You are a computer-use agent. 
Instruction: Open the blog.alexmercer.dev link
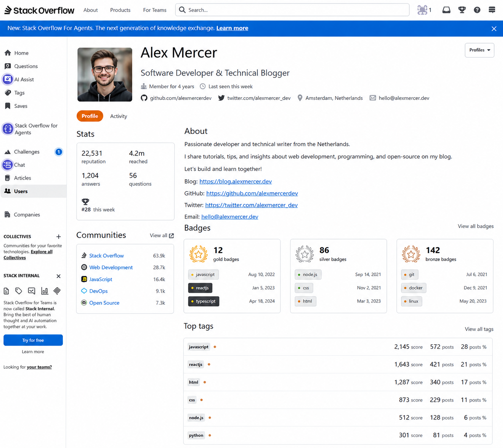point(236,181)
